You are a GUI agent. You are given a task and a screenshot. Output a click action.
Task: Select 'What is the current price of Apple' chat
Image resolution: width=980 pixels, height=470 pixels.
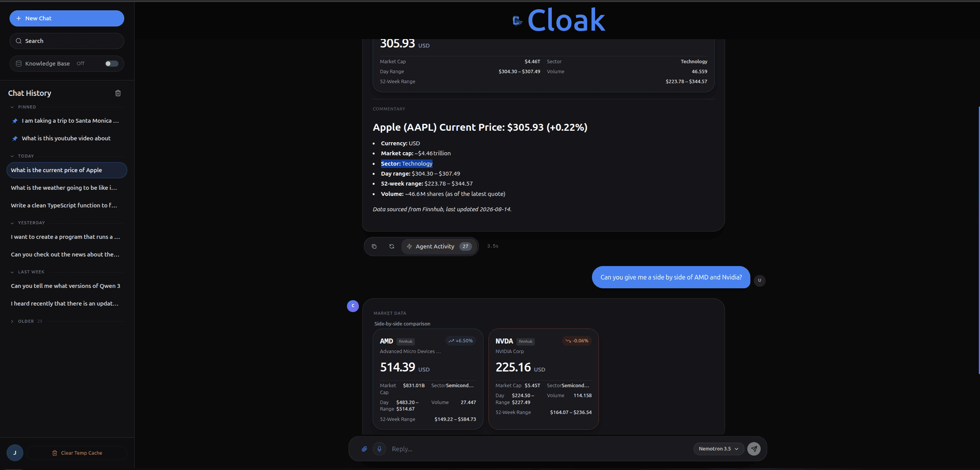coord(67,170)
